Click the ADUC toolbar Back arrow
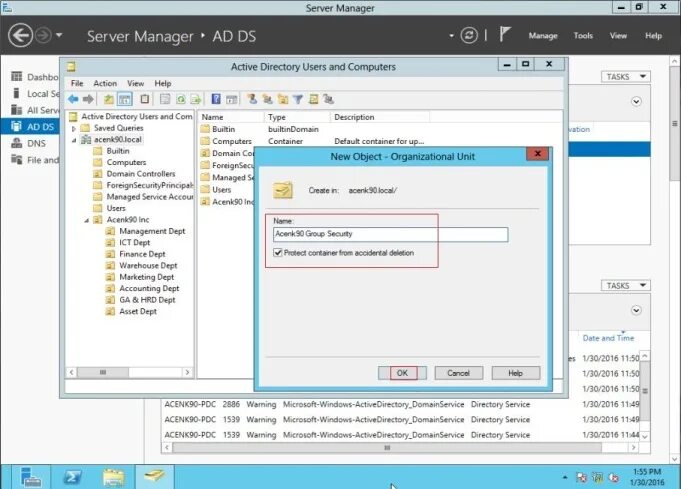 [73, 99]
